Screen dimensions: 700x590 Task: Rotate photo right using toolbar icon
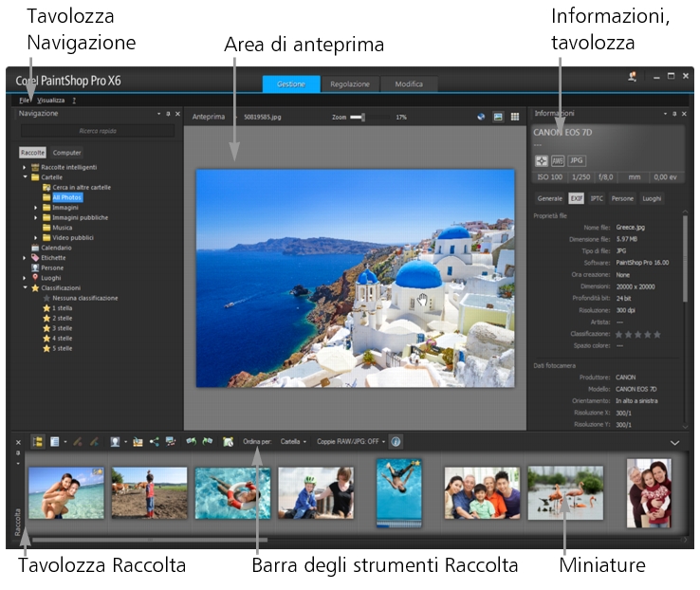click(208, 441)
